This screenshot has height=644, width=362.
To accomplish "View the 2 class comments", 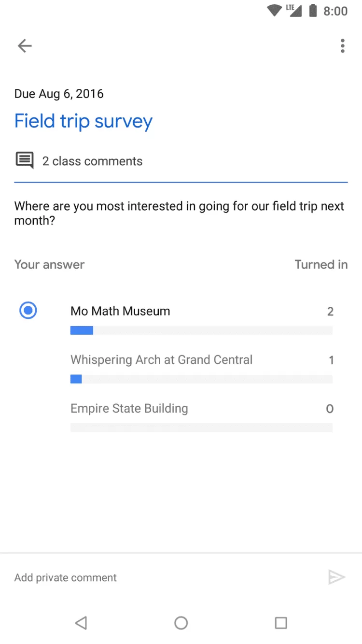I will point(92,161).
